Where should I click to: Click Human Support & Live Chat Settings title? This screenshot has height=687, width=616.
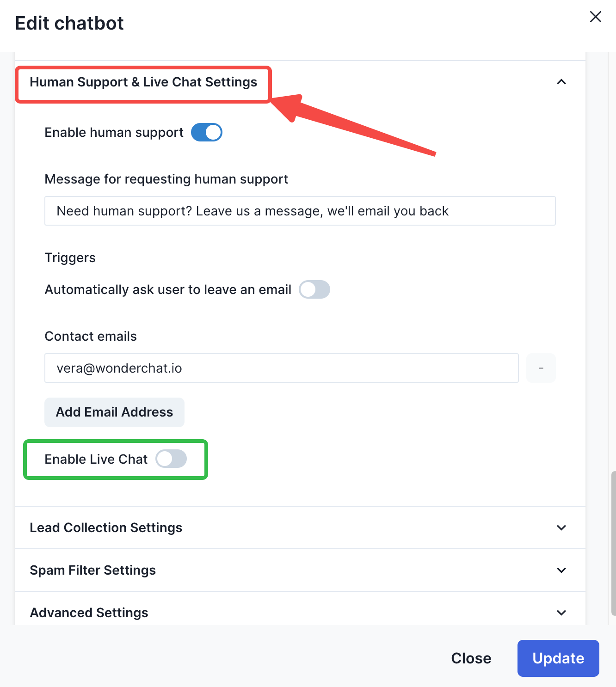pos(143,82)
